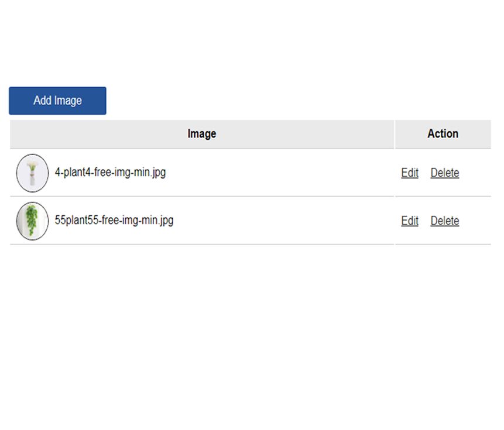Open the hanging green plant thumbnail

[32, 221]
